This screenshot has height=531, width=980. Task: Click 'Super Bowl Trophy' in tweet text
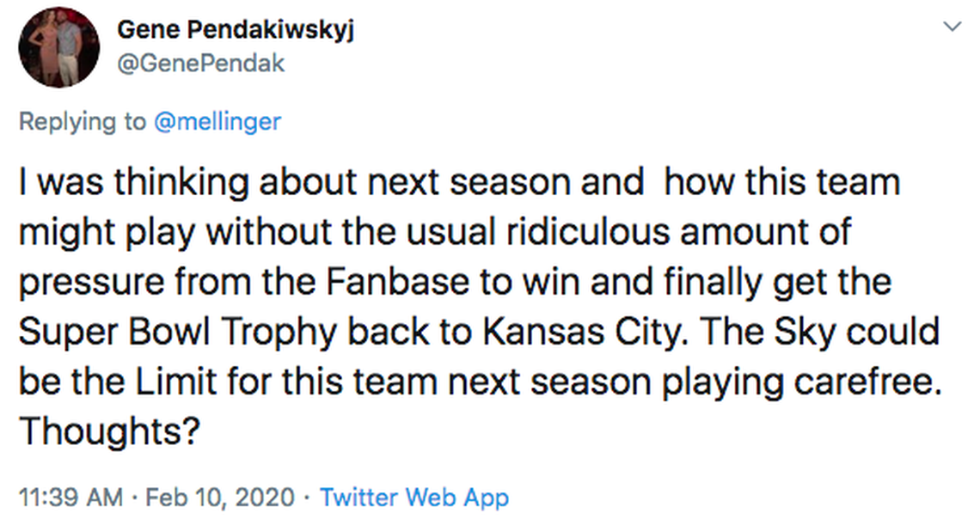163,332
